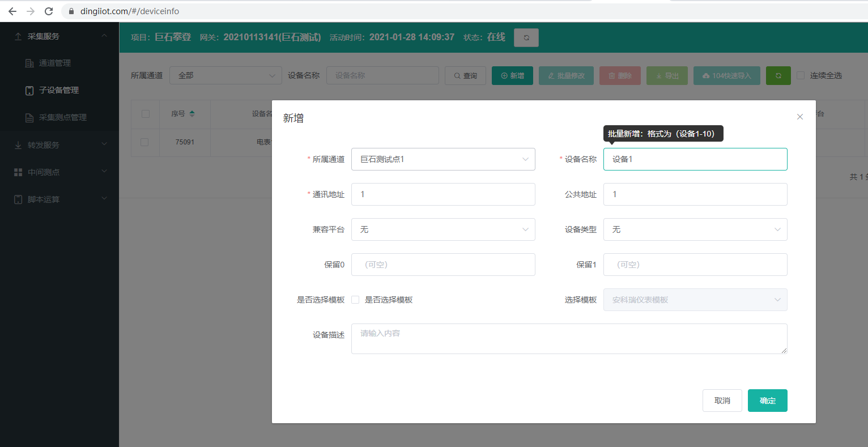The image size is (868, 447).
Task: Close the 新增 dialog with X icon
Action: pyautogui.click(x=799, y=117)
